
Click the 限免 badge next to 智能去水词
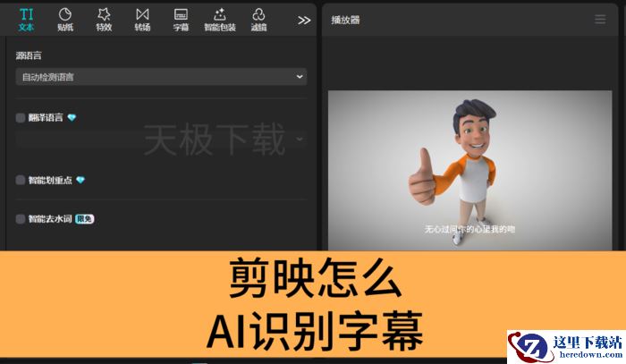[85, 219]
